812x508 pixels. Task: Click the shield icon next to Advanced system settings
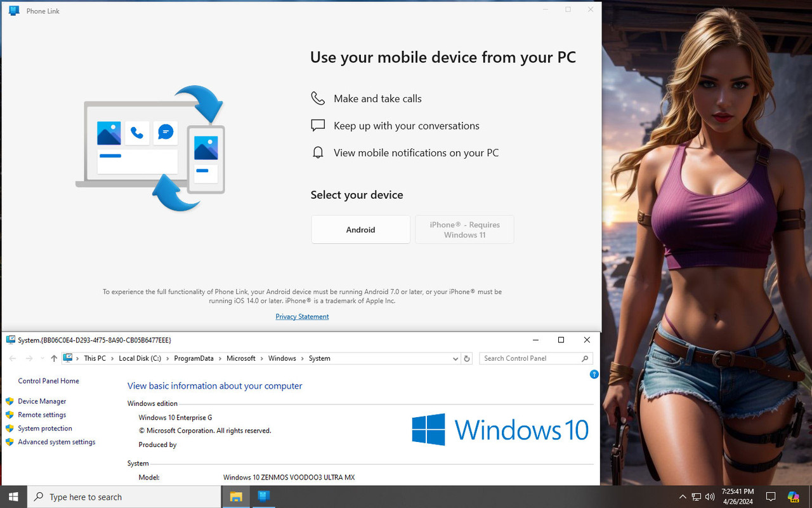coord(10,442)
